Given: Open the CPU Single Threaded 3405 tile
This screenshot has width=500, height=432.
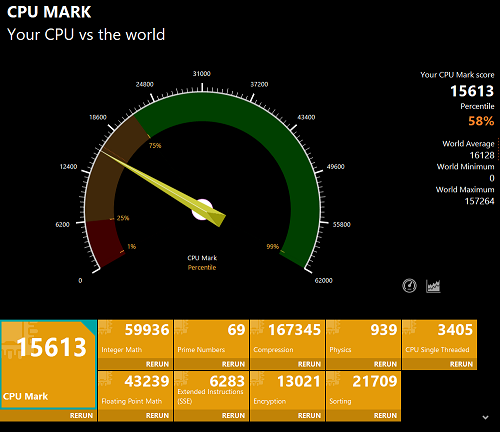Looking at the screenshot, I should (x=439, y=339).
